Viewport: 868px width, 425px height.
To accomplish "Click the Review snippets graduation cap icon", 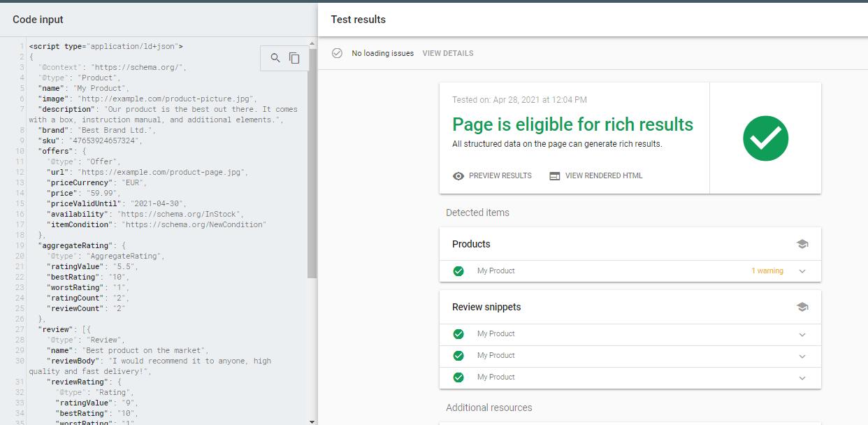I will 802,307.
